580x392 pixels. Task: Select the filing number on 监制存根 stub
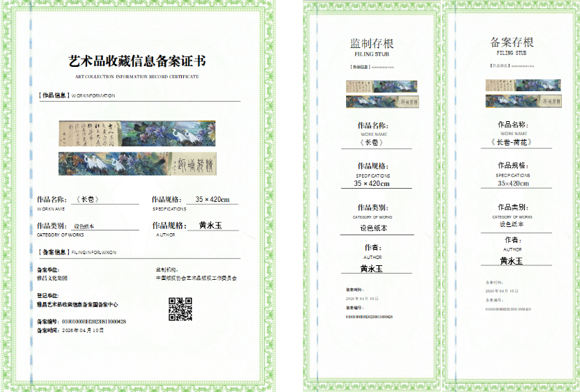click(369, 317)
